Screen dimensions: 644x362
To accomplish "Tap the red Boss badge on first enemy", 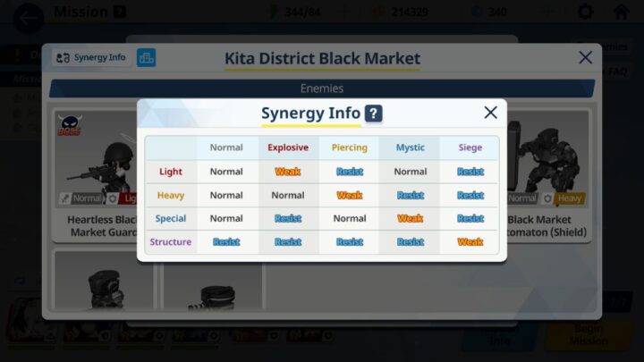I will click(x=70, y=124).
